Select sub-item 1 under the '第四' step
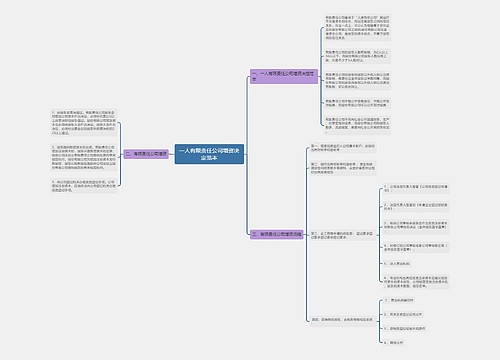The width and height of the screenshot is (500, 360). tap(399, 300)
